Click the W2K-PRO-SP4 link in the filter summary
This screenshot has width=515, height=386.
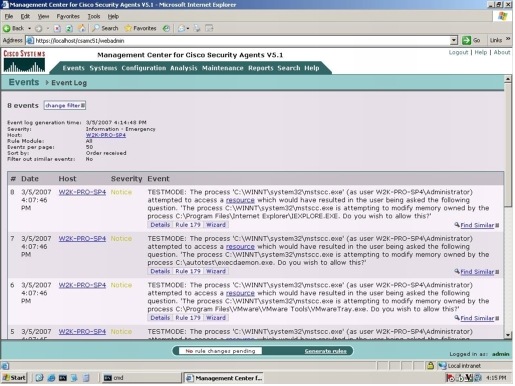[x=106, y=135]
